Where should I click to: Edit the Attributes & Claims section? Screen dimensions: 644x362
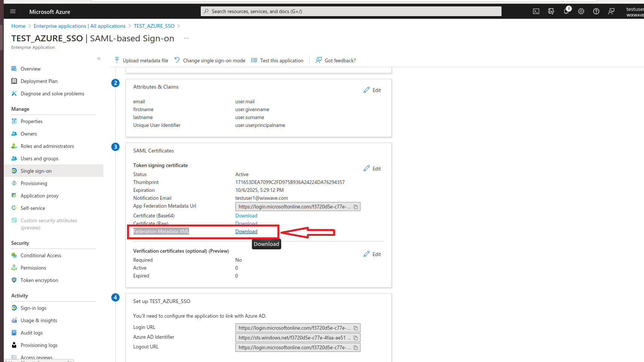(372, 90)
